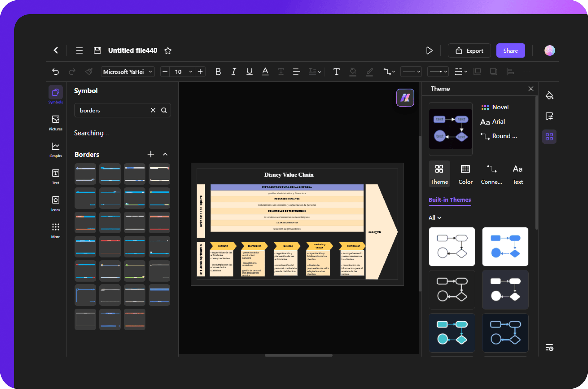Image resolution: width=588 pixels, height=389 pixels.
Task: Click the Export button
Action: click(x=471, y=50)
